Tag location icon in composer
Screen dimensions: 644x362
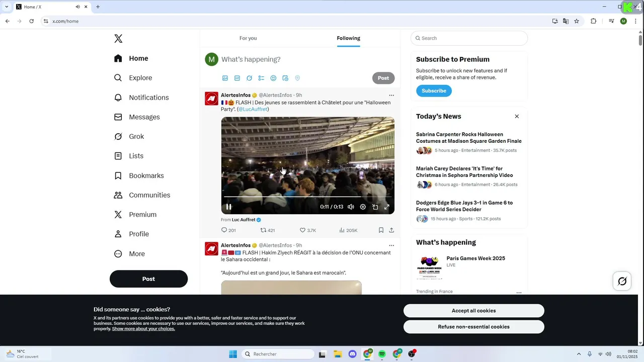[x=297, y=78]
